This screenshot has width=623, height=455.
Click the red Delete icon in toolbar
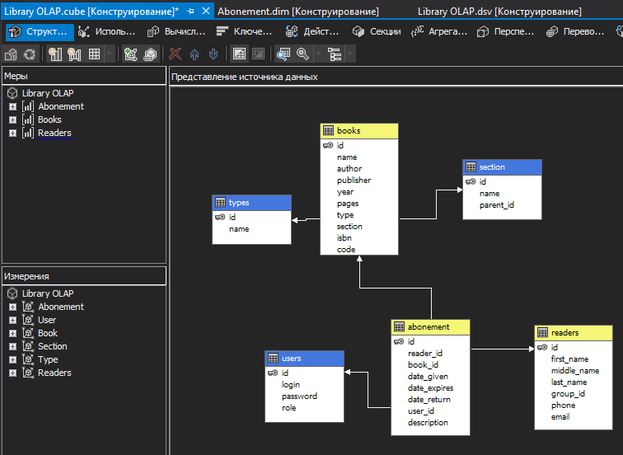176,53
